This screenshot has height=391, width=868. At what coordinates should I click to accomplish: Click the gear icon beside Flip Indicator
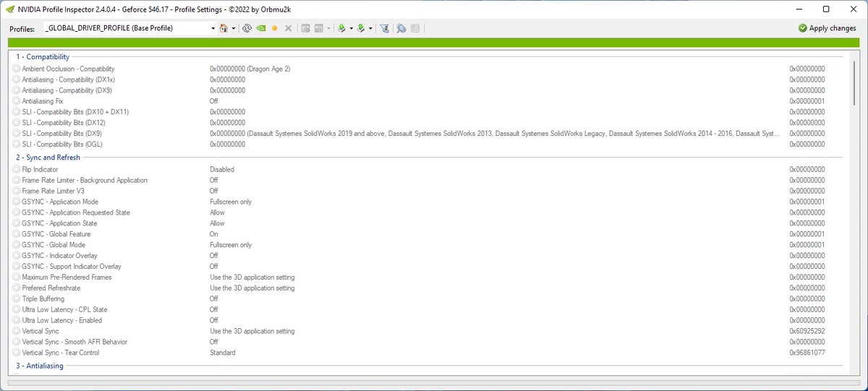pos(17,169)
